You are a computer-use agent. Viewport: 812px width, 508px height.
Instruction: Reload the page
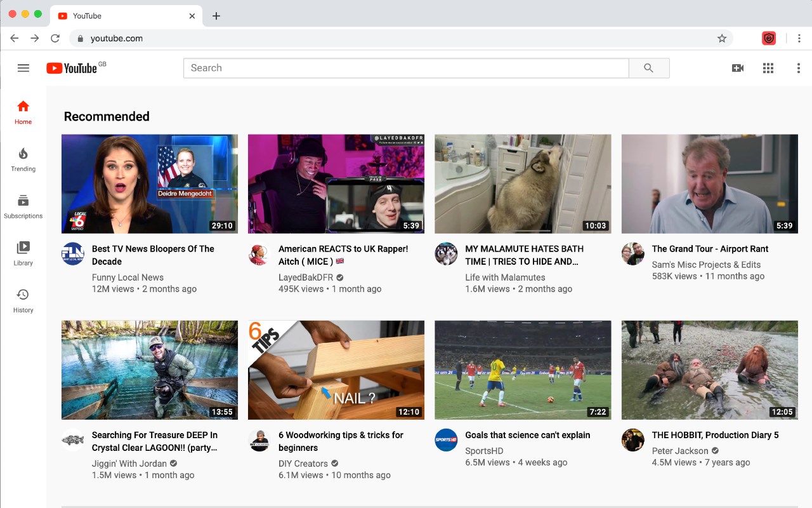[x=55, y=38]
